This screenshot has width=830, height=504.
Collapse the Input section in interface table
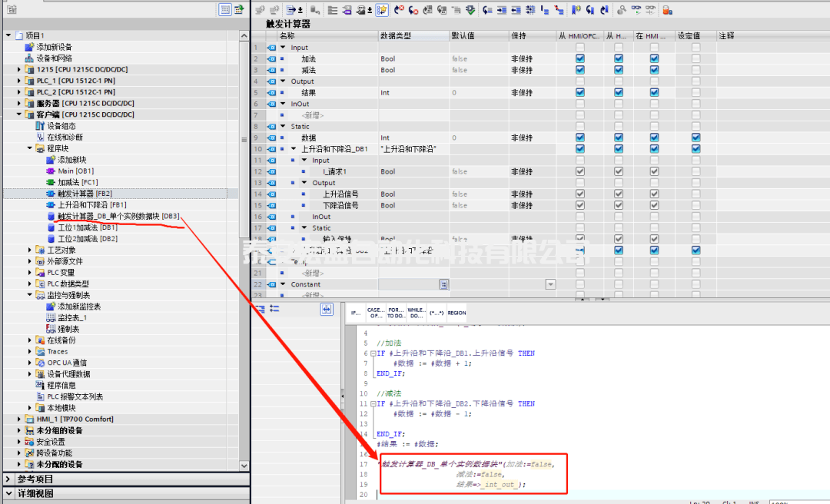coord(282,48)
